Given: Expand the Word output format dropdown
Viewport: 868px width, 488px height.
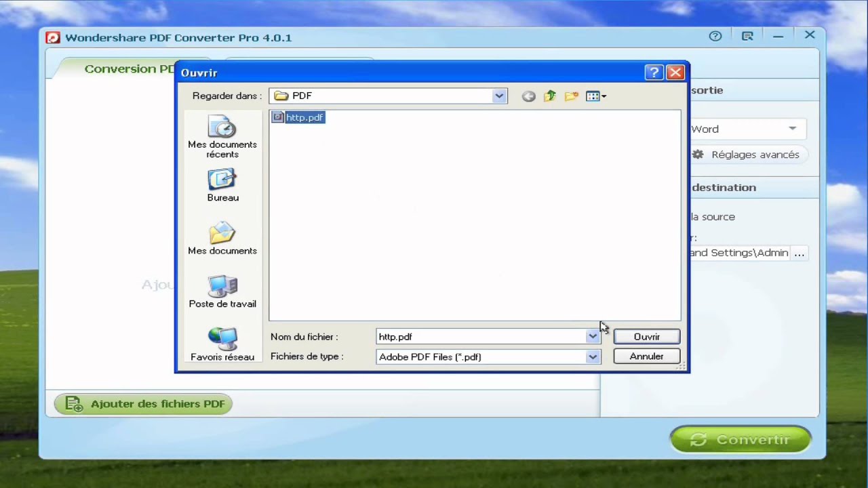Looking at the screenshot, I should click(x=792, y=129).
